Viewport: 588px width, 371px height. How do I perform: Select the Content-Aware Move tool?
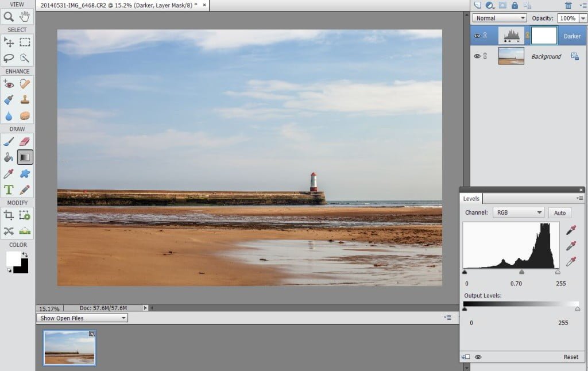coord(9,231)
